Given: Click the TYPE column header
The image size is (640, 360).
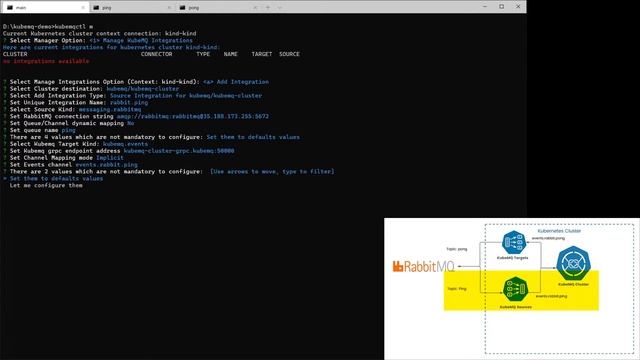Looking at the screenshot, I should pos(203,54).
